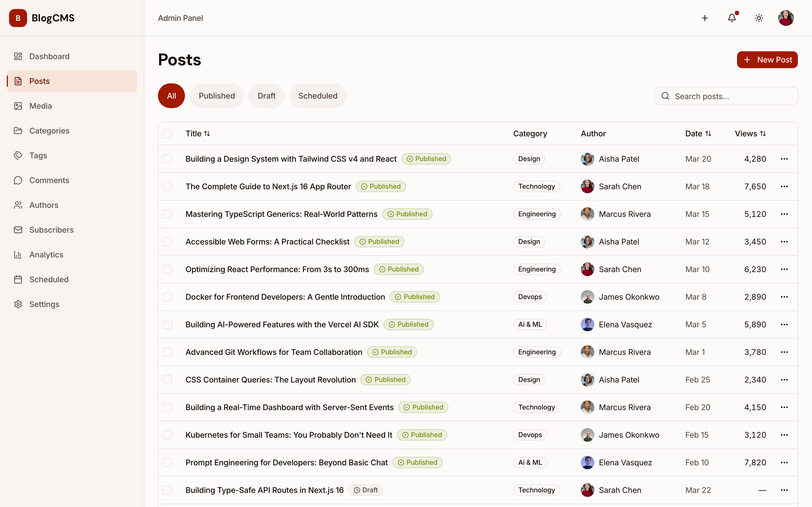Switch to the Draft filter tab
Image resolution: width=812 pixels, height=507 pixels.
point(266,95)
